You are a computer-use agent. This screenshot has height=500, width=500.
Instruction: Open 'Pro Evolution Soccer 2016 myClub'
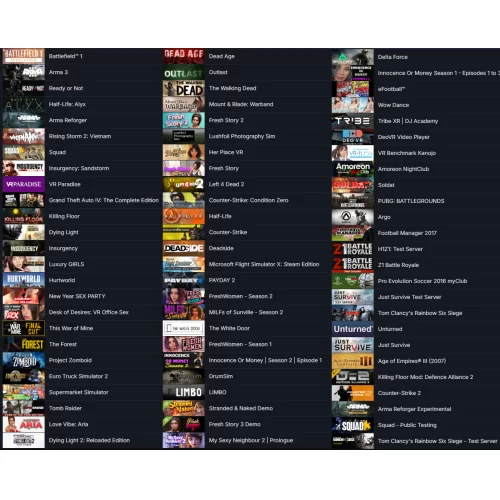422,281
